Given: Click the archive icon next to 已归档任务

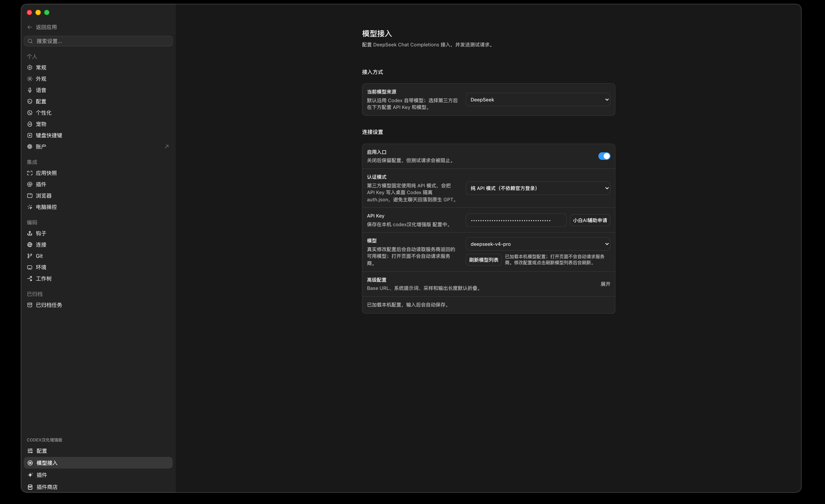Looking at the screenshot, I should [x=30, y=305].
